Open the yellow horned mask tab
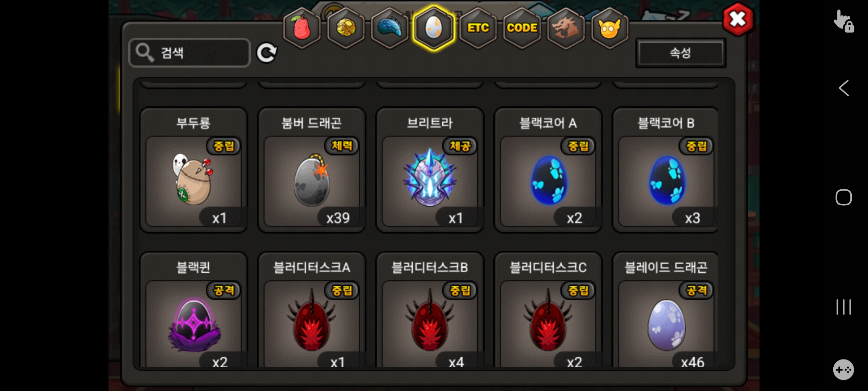Image resolution: width=868 pixels, height=391 pixels. click(610, 28)
